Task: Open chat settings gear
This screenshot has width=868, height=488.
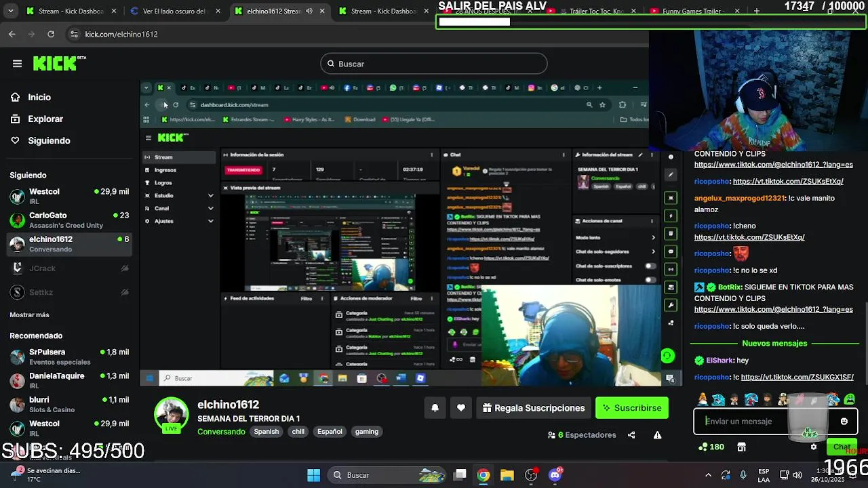Action: click(x=814, y=447)
